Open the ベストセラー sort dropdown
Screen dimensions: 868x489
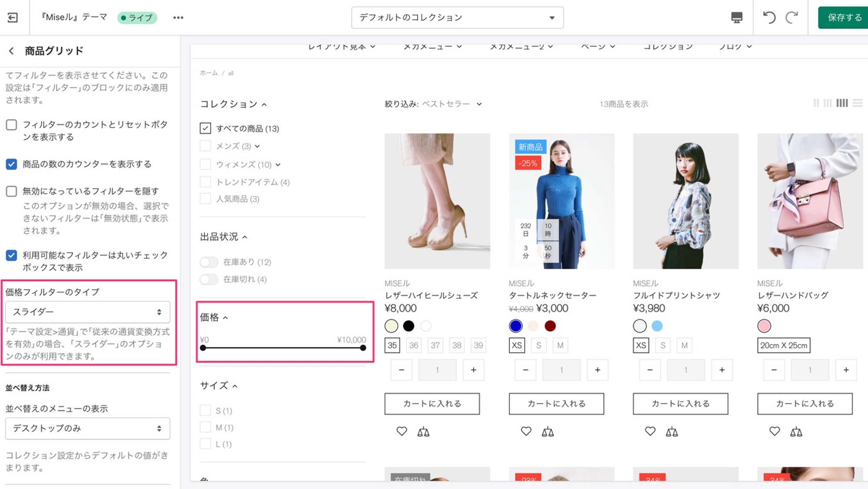pyautogui.click(x=452, y=104)
